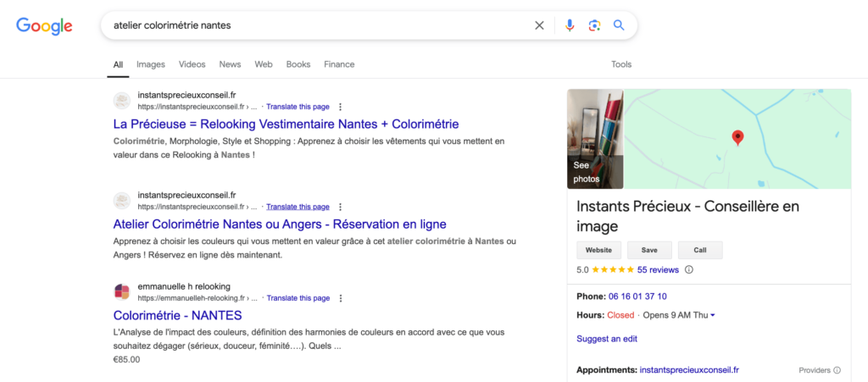The height and width of the screenshot is (382, 868).
Task: Open more options for La Précieuse result
Action: coord(341,107)
